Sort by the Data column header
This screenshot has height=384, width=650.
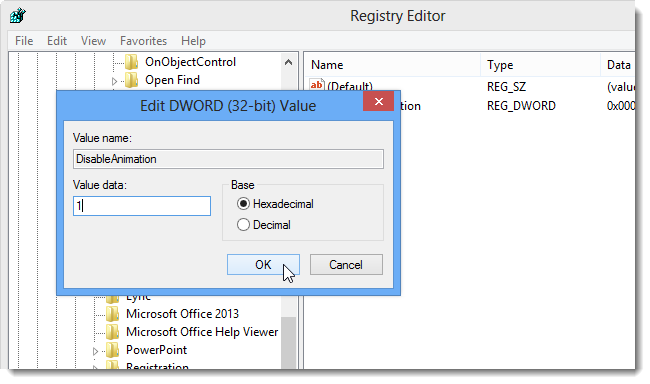(618, 65)
